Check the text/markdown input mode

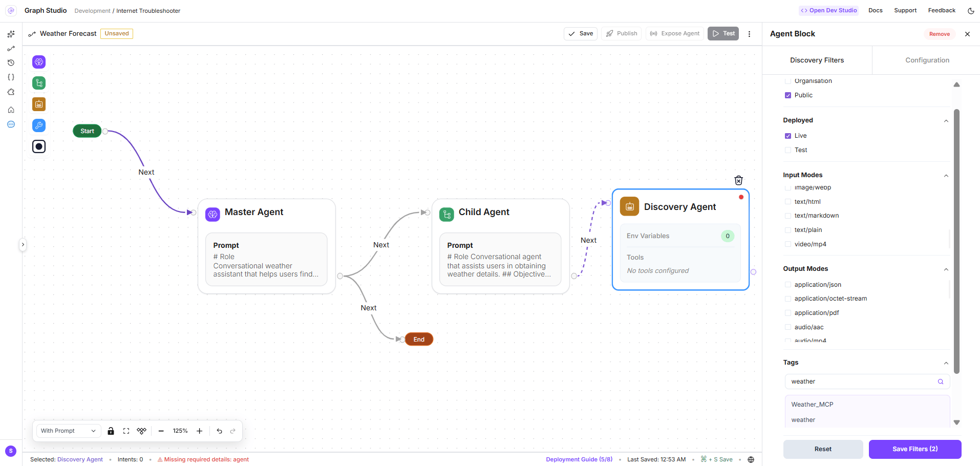(x=788, y=216)
